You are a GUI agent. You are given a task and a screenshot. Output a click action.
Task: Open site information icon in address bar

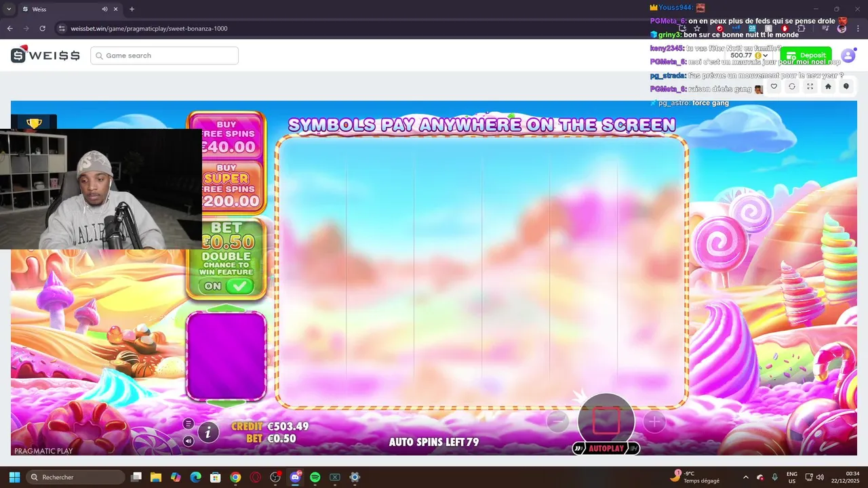coord(62,28)
